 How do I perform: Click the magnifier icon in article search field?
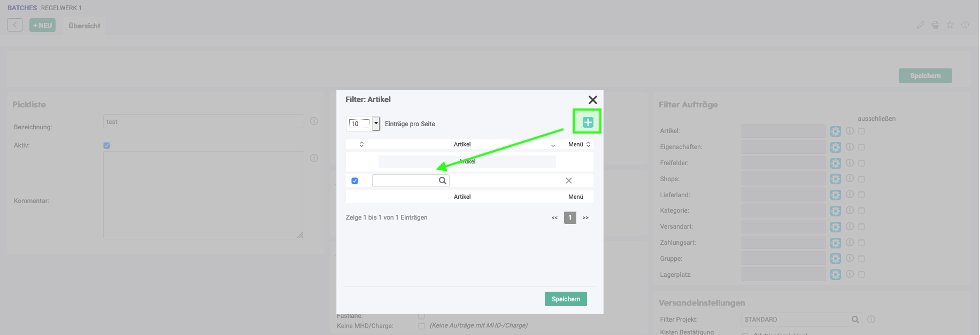point(442,181)
